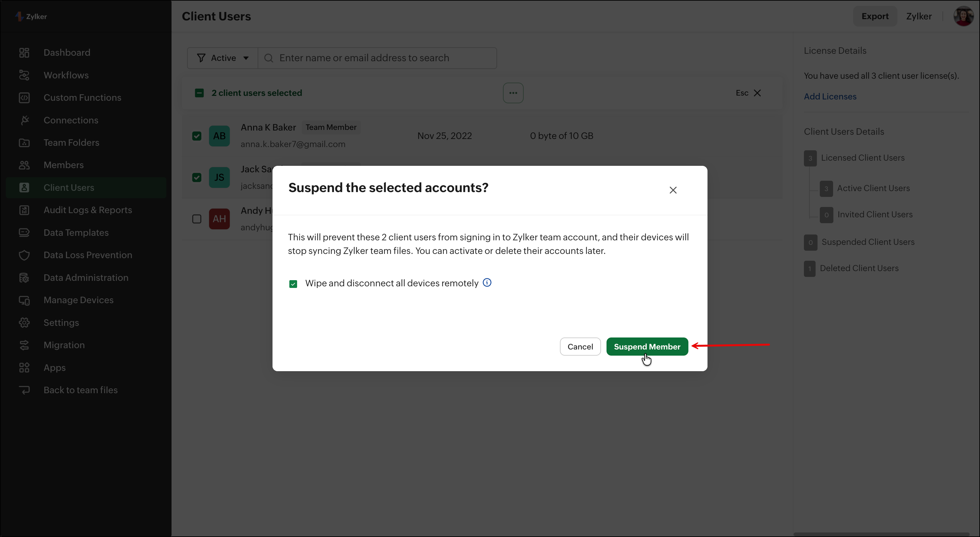Click the Settings gear icon
980x537 pixels.
(24, 323)
